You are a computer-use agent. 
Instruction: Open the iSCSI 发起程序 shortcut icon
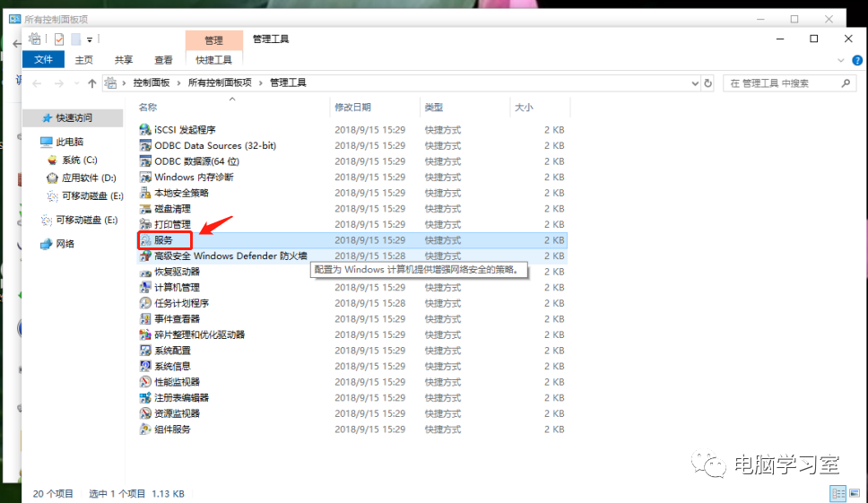click(145, 129)
